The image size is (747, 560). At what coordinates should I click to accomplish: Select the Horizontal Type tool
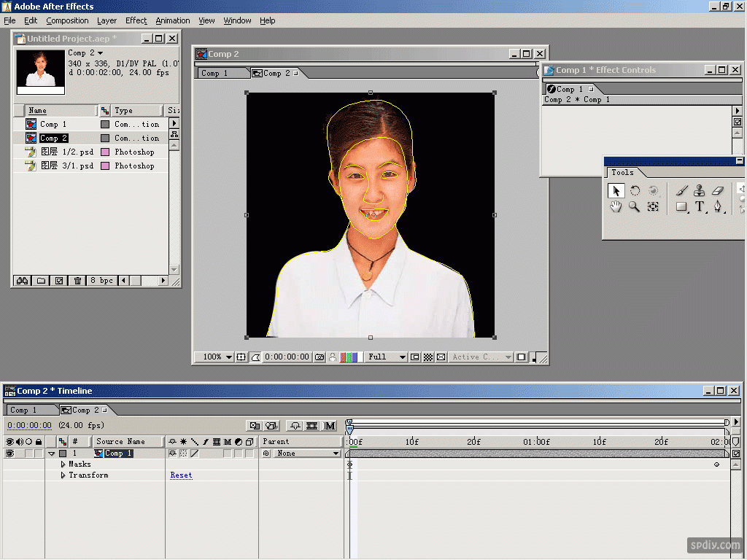(x=699, y=207)
